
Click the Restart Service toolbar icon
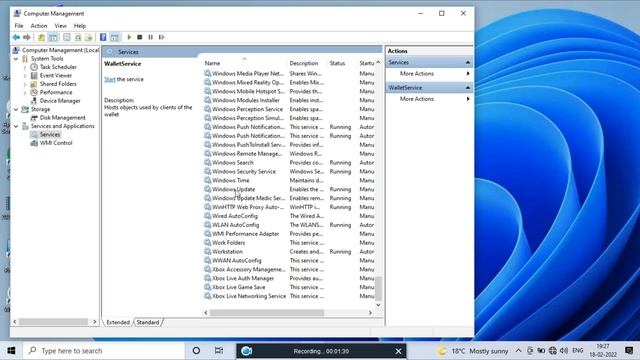click(x=162, y=37)
